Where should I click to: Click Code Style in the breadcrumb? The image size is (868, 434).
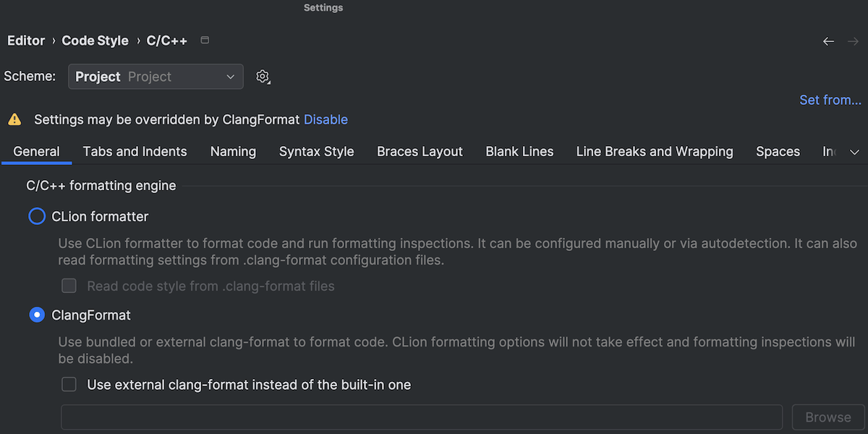95,41
